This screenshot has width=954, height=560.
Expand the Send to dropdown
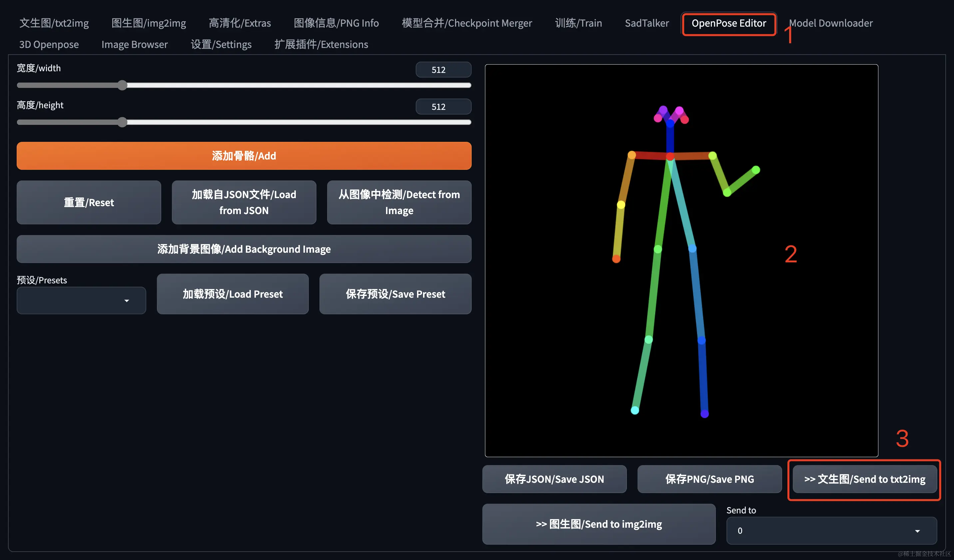coord(831,530)
